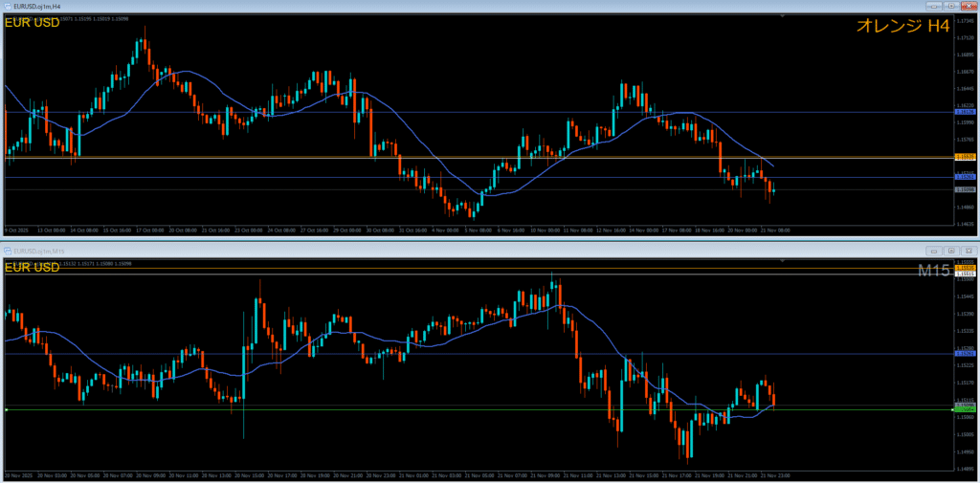Click '9 Oct 2025' on H4 time axis
This screenshot has width=980, height=483.
tap(17, 230)
